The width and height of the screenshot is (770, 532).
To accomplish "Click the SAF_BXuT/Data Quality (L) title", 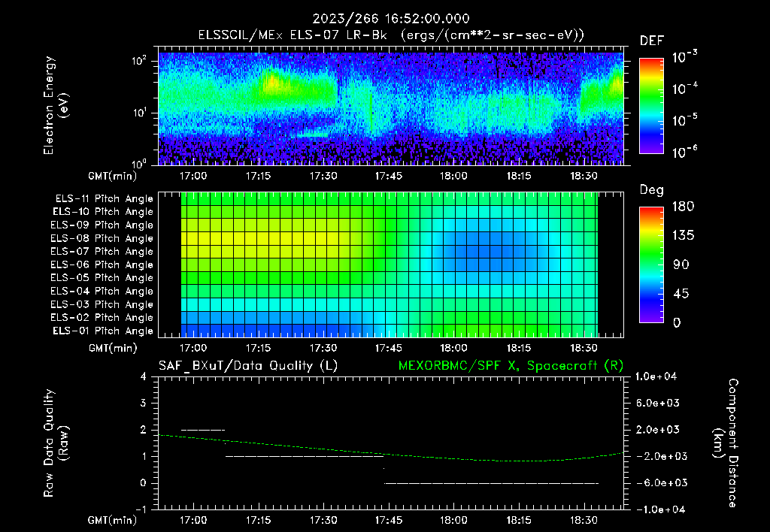I will [x=248, y=366].
